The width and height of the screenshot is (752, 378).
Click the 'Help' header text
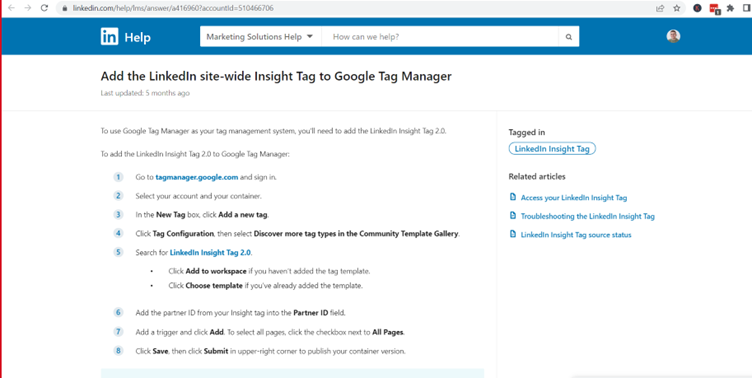[138, 37]
